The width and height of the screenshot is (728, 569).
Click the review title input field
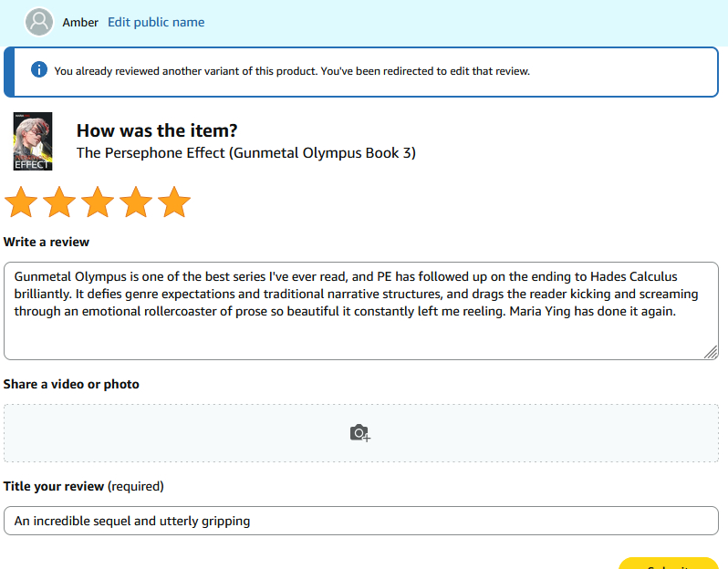(x=360, y=521)
